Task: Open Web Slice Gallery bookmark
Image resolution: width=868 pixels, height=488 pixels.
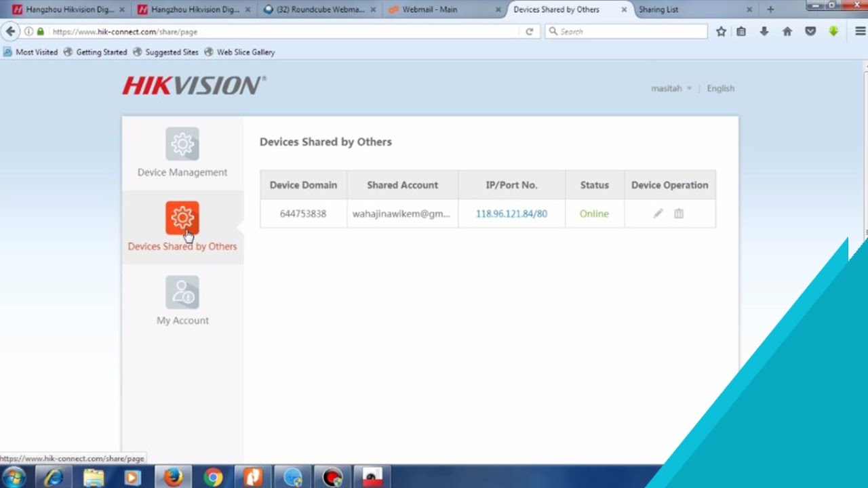Action: tap(239, 52)
